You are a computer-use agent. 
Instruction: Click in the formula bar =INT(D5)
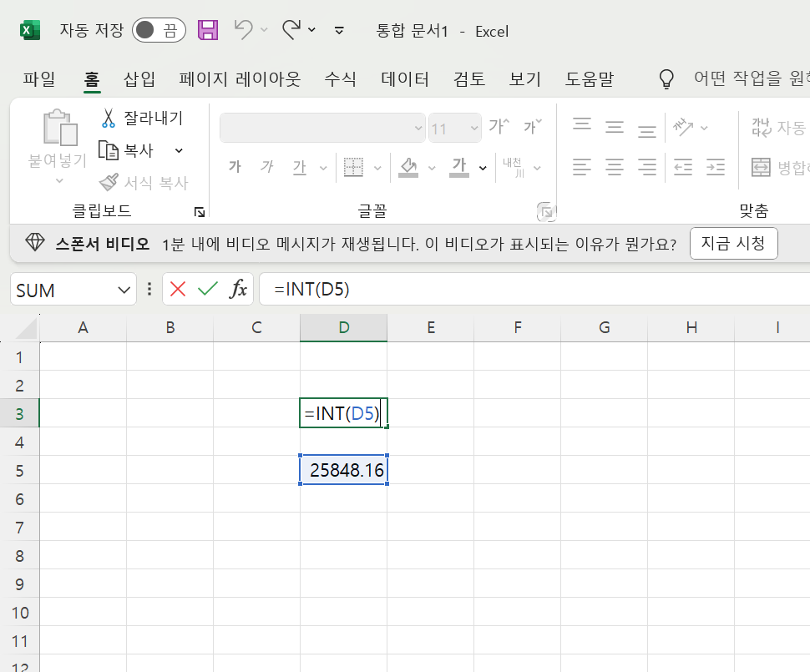[x=534, y=290]
